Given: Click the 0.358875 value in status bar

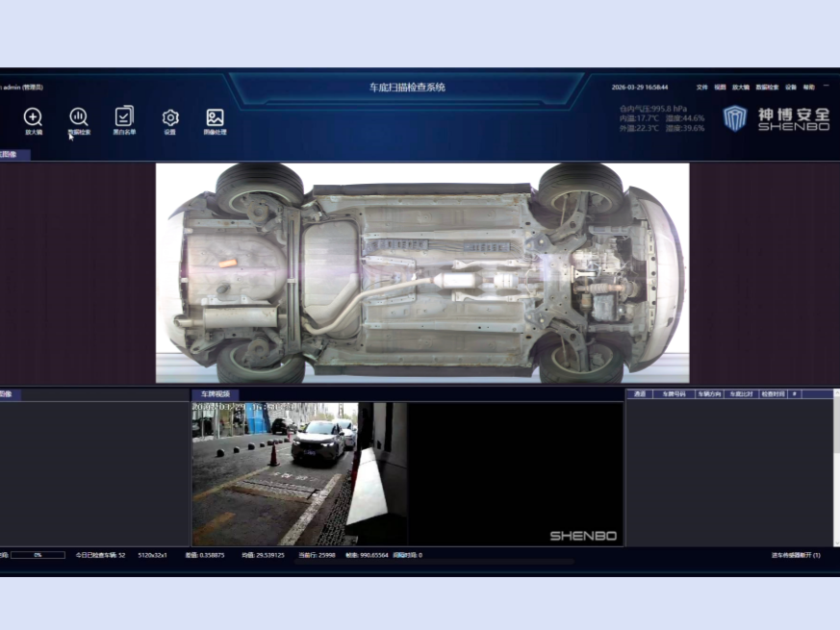Looking at the screenshot, I should [211, 555].
